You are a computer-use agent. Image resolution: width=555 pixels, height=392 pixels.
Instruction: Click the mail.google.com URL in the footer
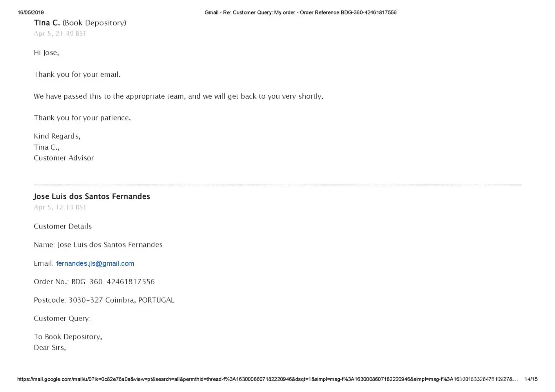pos(267,379)
